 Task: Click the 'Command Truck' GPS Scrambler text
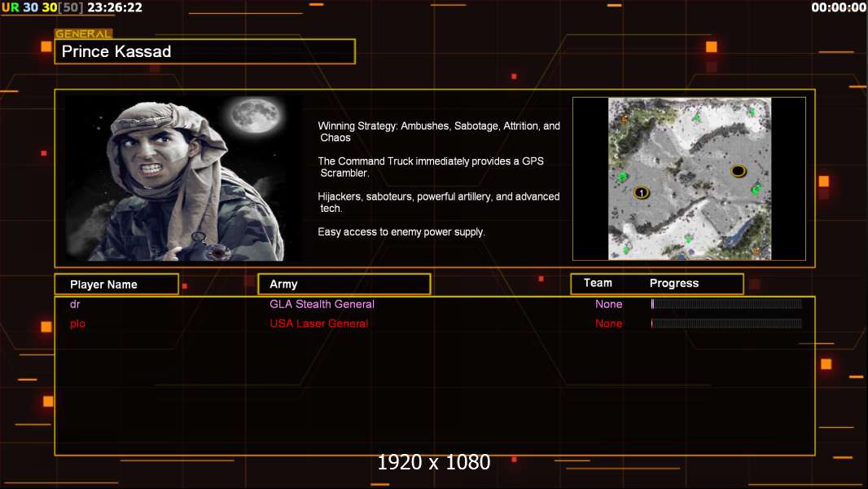(431, 167)
